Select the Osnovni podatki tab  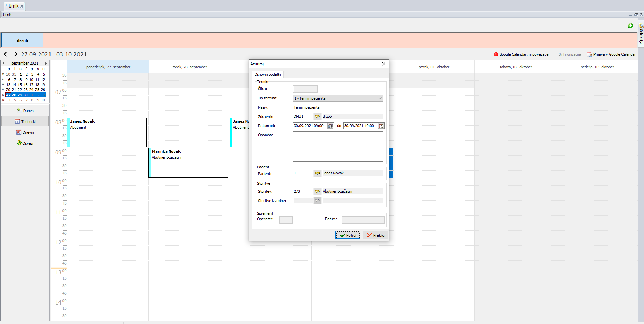(267, 74)
